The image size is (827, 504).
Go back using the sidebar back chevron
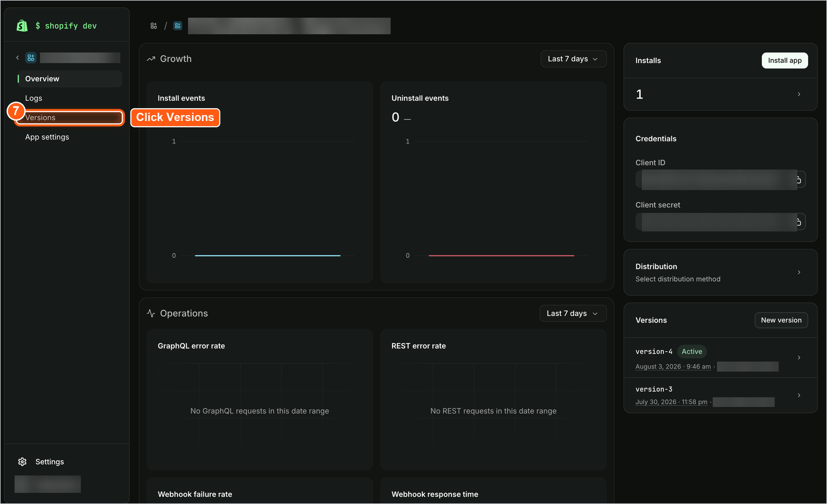tap(18, 58)
